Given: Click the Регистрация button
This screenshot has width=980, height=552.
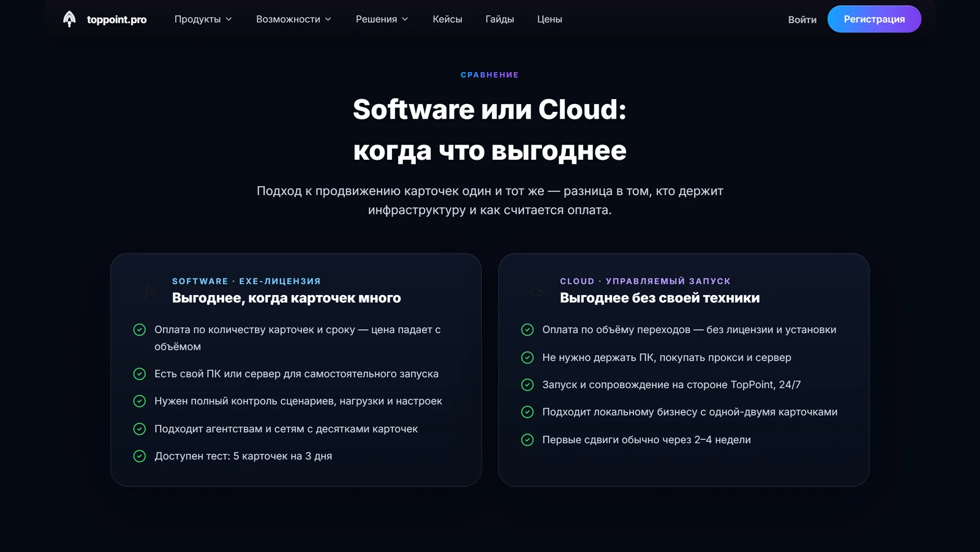Looking at the screenshot, I should (x=874, y=19).
